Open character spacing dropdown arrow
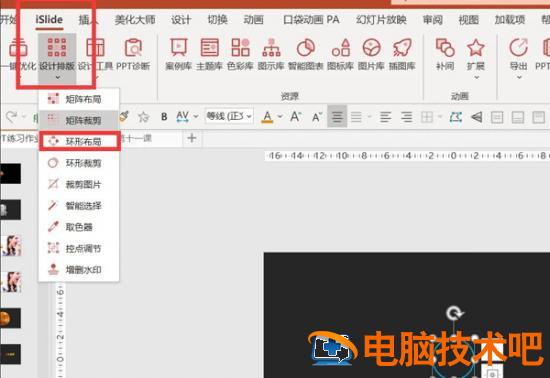Screen dimensions: 550x378 (x=196, y=116)
